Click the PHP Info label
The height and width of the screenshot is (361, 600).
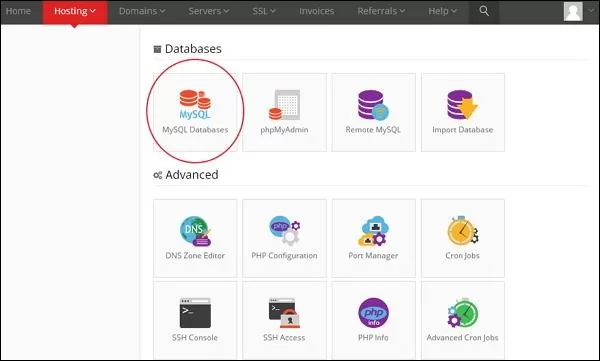tap(373, 338)
